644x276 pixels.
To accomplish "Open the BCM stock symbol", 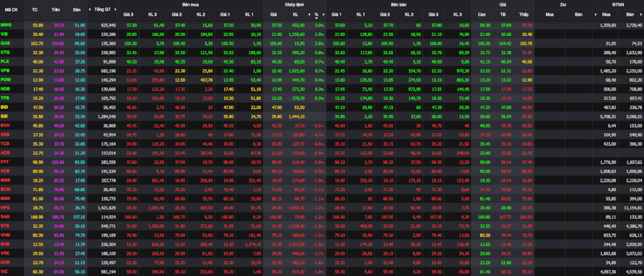I will pyautogui.click(x=5, y=189).
